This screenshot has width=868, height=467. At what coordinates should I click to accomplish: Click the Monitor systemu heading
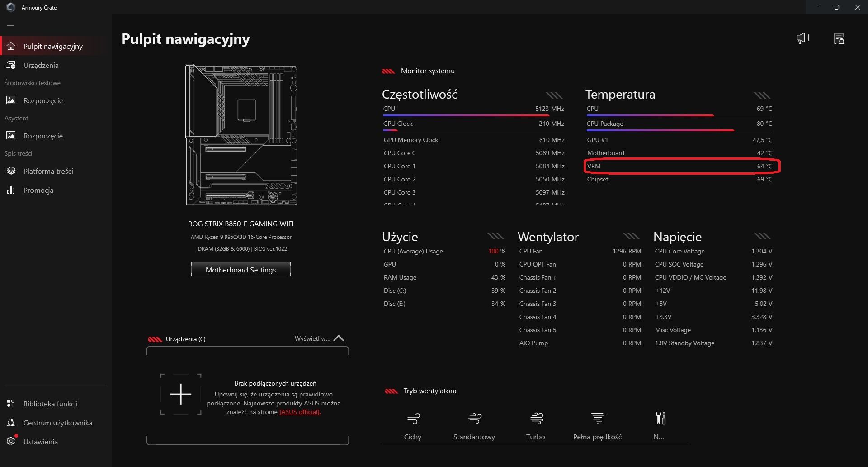(x=428, y=71)
